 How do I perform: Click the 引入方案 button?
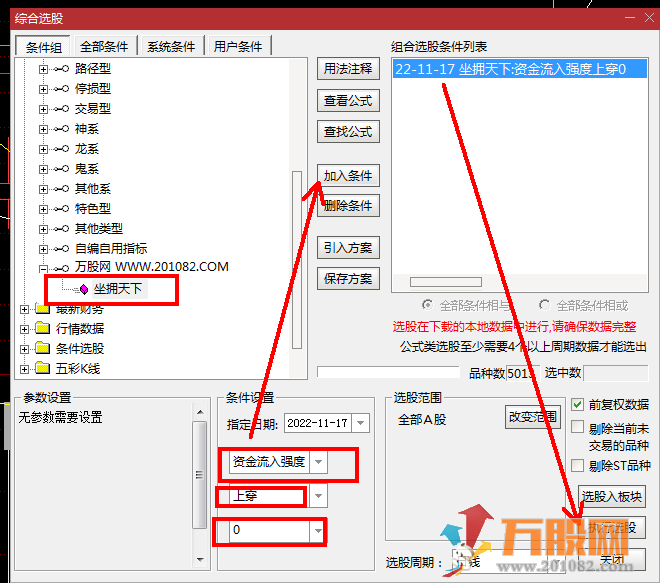348,248
